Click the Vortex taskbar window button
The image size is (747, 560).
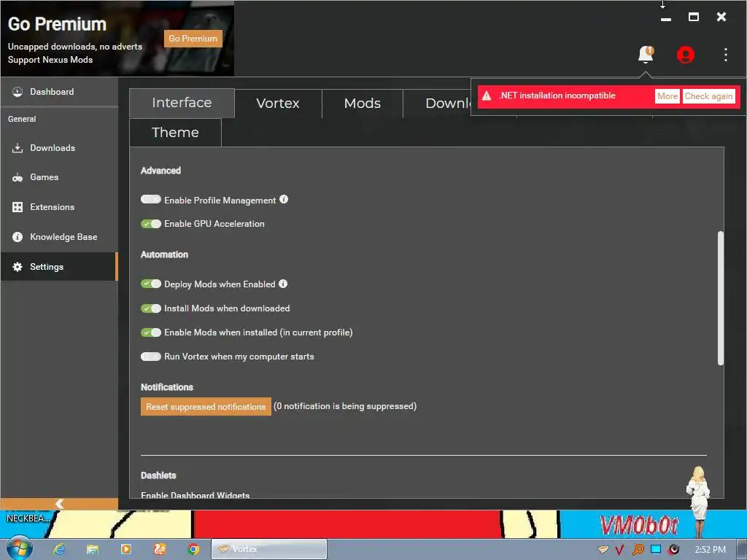[268, 549]
